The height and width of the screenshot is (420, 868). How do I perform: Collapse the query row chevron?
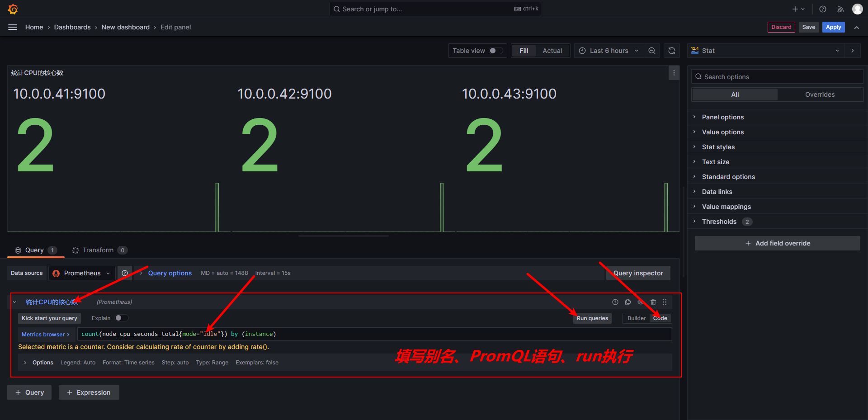coord(14,302)
